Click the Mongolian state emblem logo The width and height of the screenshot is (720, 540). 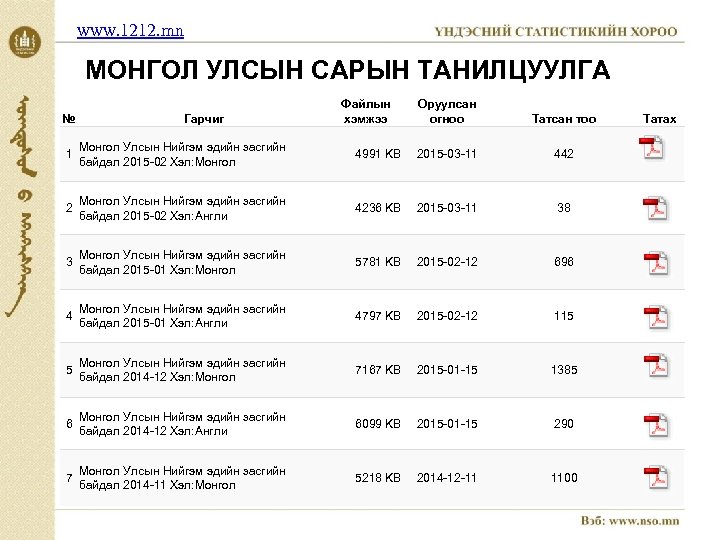coord(25,42)
